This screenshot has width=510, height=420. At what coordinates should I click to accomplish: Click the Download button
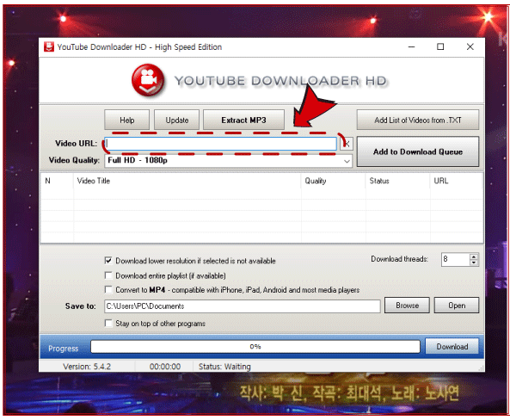(x=452, y=347)
